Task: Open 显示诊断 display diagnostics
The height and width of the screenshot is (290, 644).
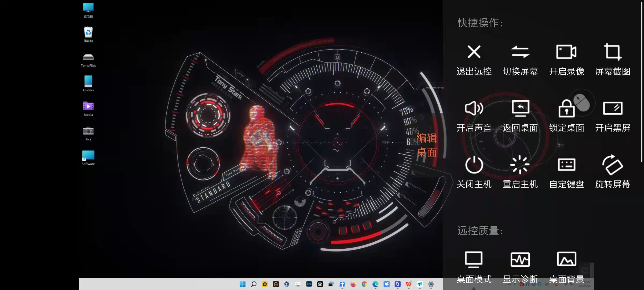Action: pyautogui.click(x=520, y=268)
